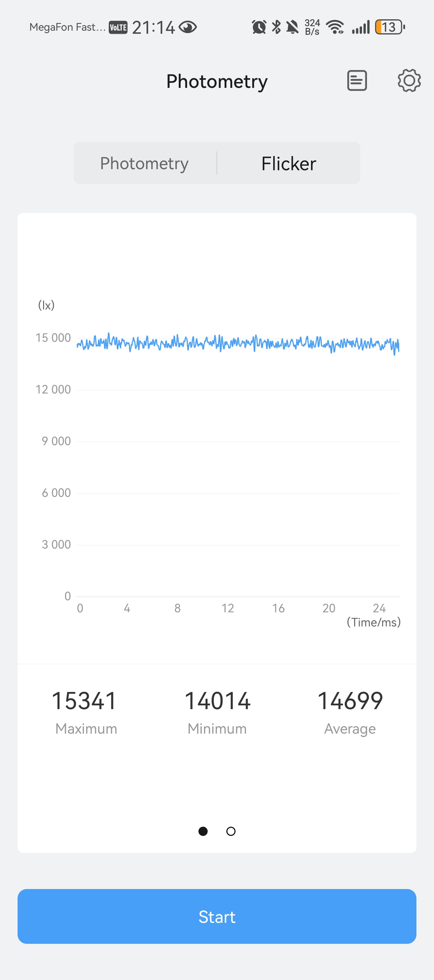Tap the clock showing 21:14

(x=153, y=27)
